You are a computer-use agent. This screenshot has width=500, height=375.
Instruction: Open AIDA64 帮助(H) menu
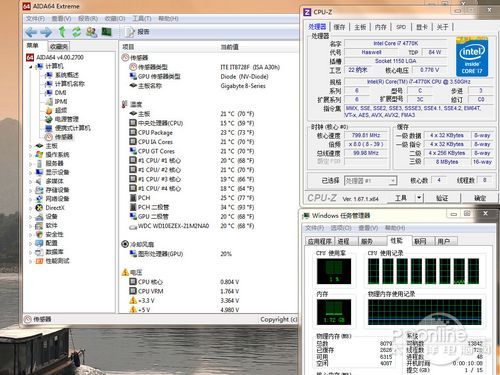click(x=168, y=19)
